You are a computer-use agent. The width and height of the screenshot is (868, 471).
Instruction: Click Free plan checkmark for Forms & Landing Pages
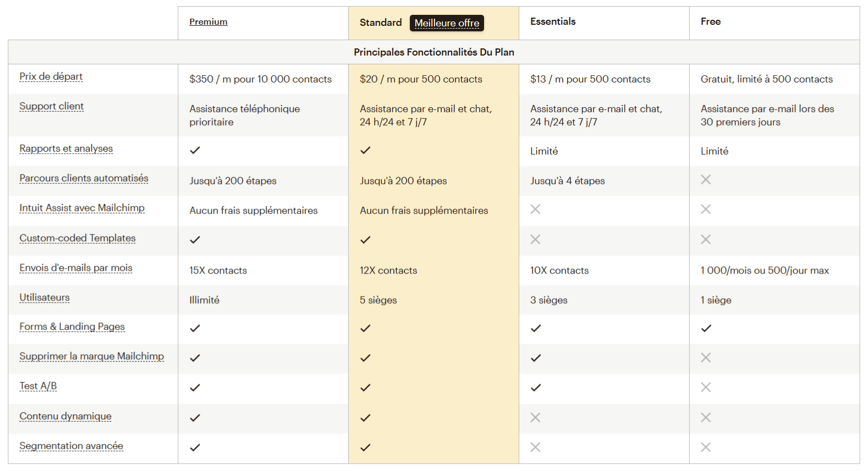point(706,328)
